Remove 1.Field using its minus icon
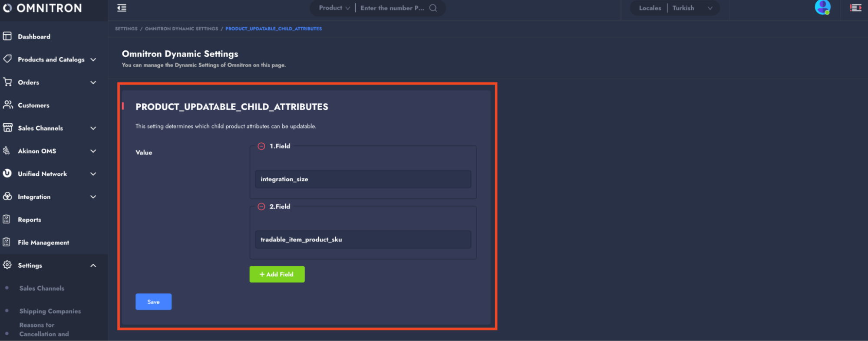The width and height of the screenshot is (868, 341). click(261, 146)
